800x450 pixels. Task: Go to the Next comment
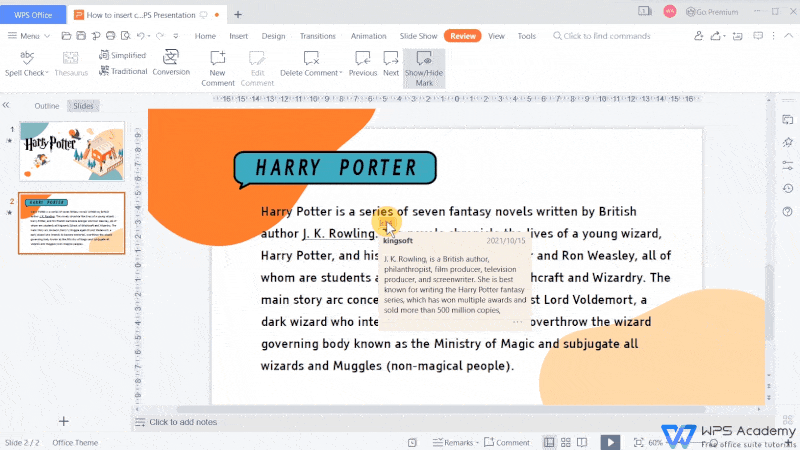(x=391, y=63)
